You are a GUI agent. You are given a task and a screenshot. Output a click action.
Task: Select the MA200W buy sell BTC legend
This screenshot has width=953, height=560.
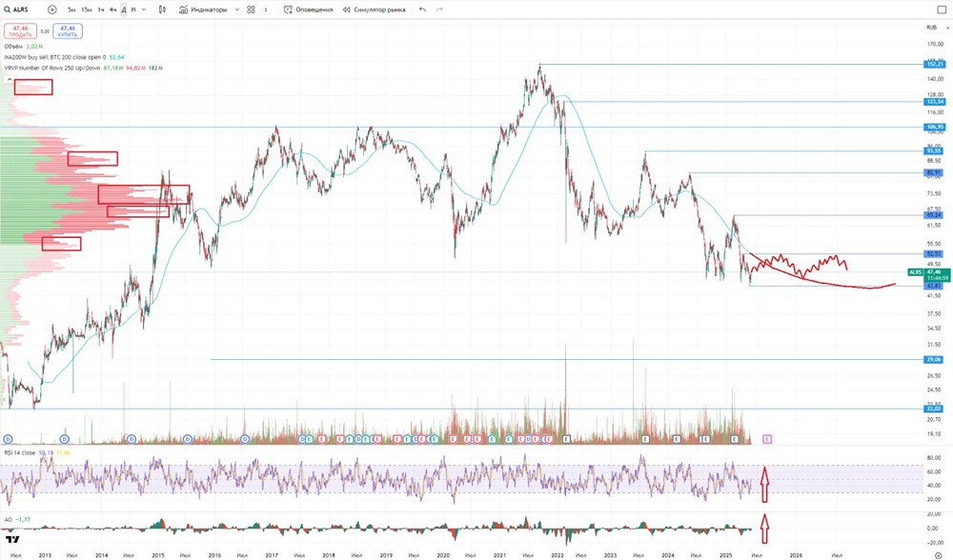point(64,57)
